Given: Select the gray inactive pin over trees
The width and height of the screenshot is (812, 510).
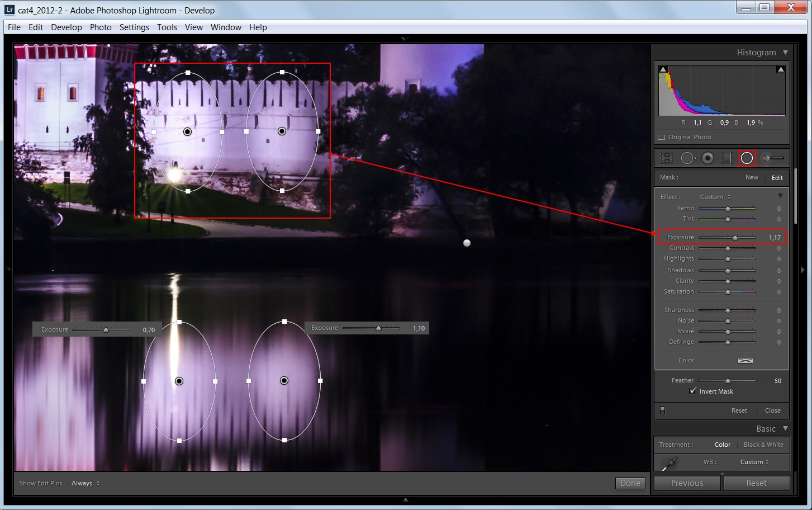Looking at the screenshot, I should tap(467, 243).
